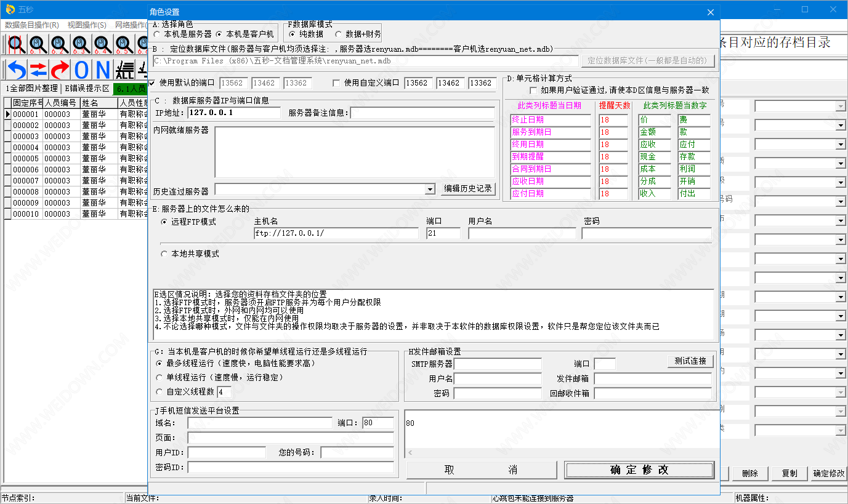Open the 6.4 search magnifier tool

pyautogui.click(x=103, y=44)
